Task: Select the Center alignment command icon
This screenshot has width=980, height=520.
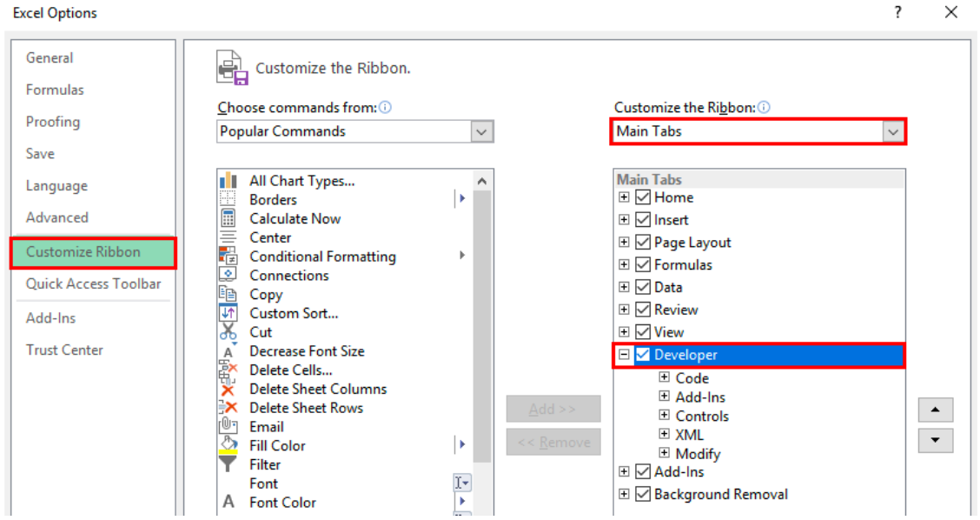Action: (x=228, y=237)
